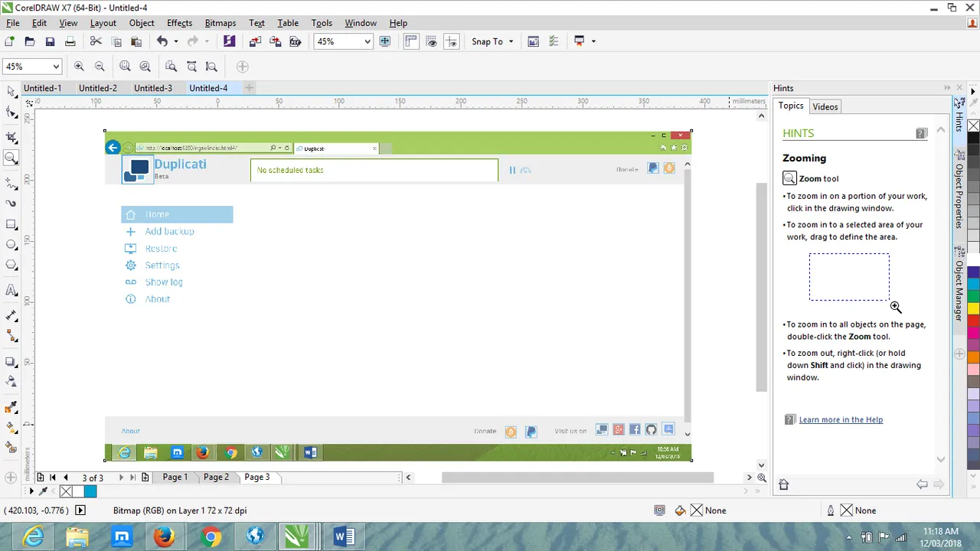Click the Export icon in standard toolbar
This screenshot has height=551, width=980.
point(276,41)
